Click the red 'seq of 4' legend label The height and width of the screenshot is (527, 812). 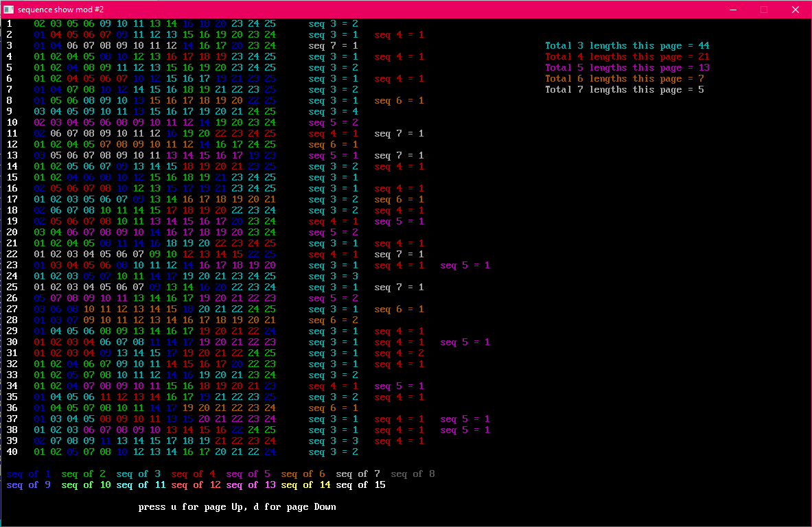coord(193,473)
